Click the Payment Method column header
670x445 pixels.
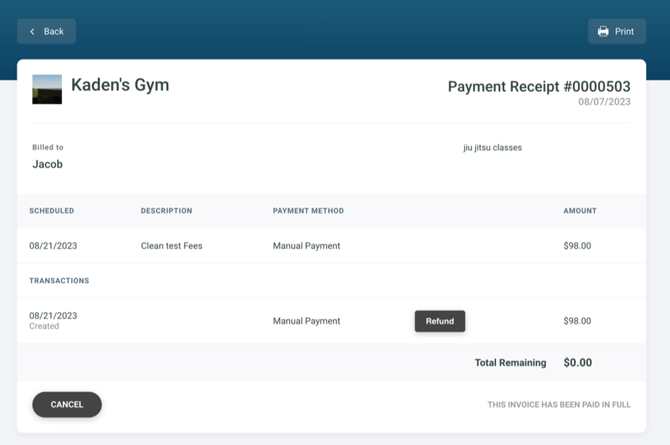click(308, 211)
